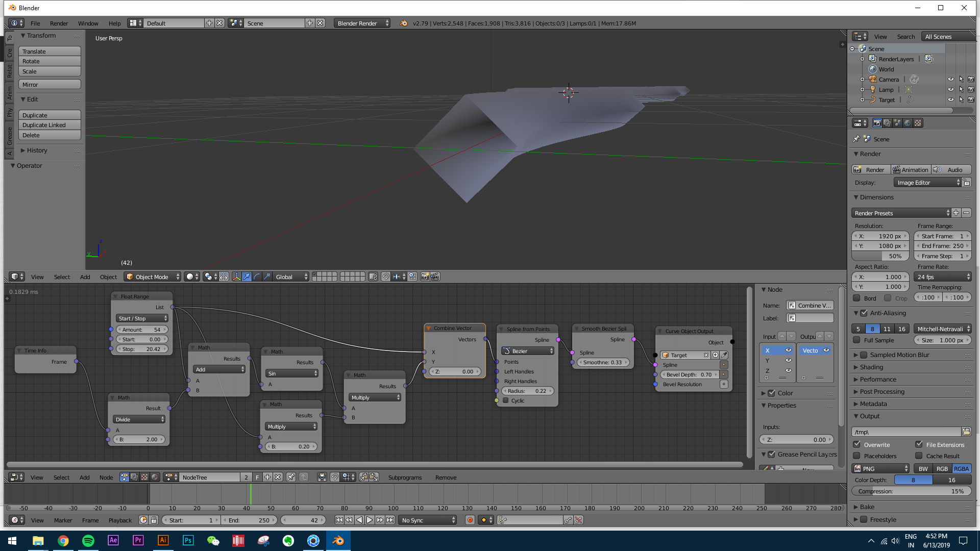Click the resolution 50% scale slider
This screenshot has height=551, width=980.
coord(881,256)
